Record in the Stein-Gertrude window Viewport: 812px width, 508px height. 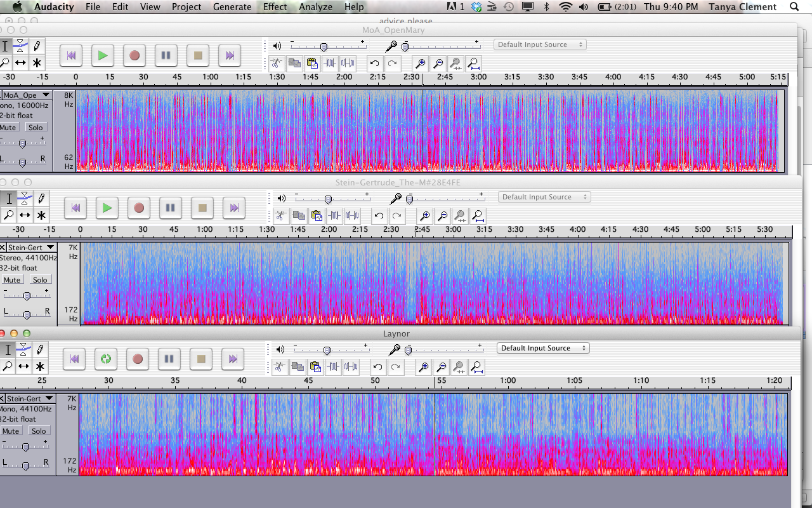coord(139,208)
